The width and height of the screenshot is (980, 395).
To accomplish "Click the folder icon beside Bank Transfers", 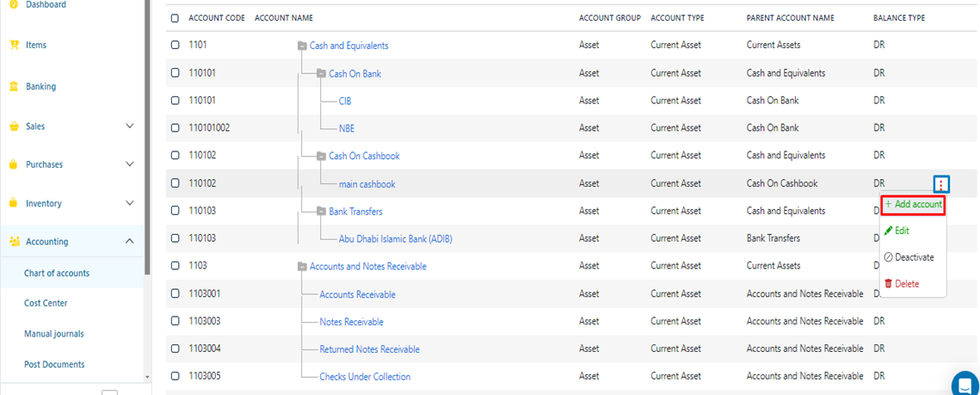I will click(321, 211).
